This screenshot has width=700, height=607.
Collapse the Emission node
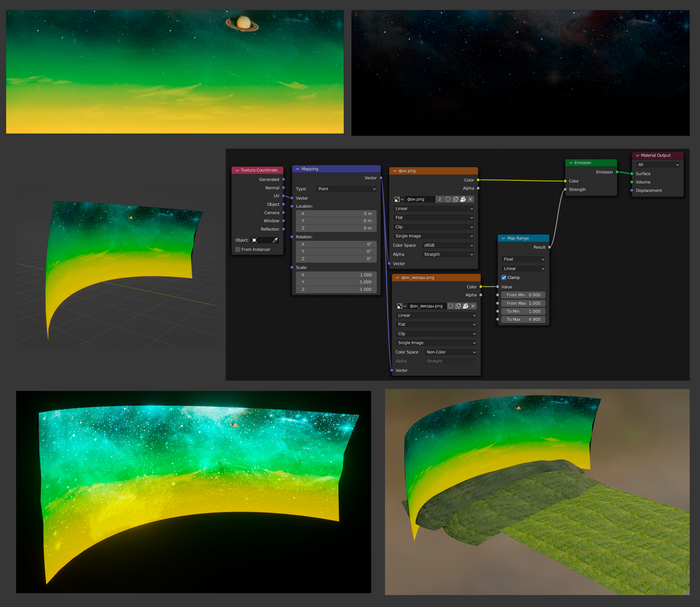(571, 162)
